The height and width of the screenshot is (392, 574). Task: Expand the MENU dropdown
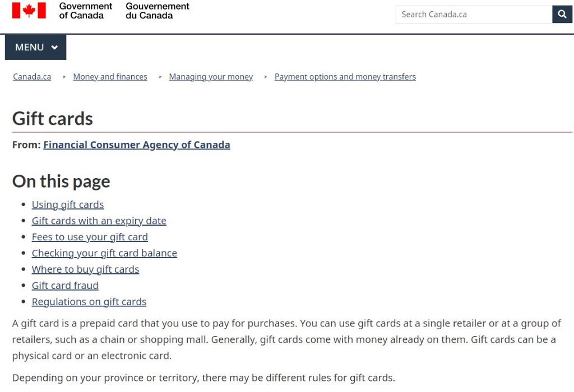pyautogui.click(x=35, y=47)
